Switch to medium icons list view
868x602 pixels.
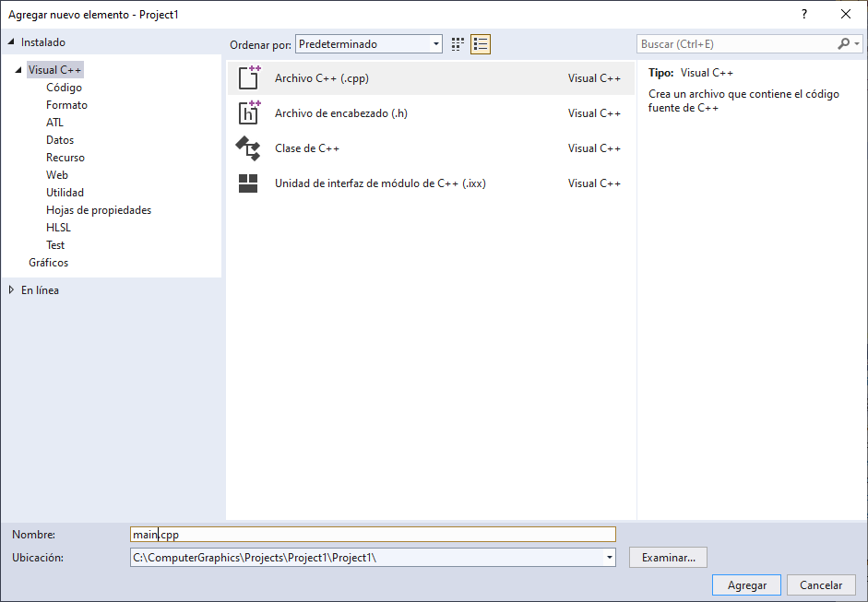[480, 44]
